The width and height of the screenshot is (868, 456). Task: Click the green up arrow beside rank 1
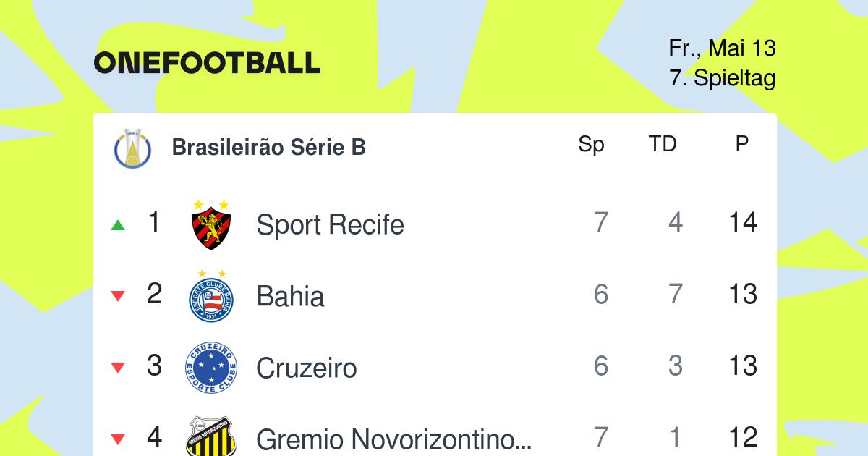click(x=118, y=225)
